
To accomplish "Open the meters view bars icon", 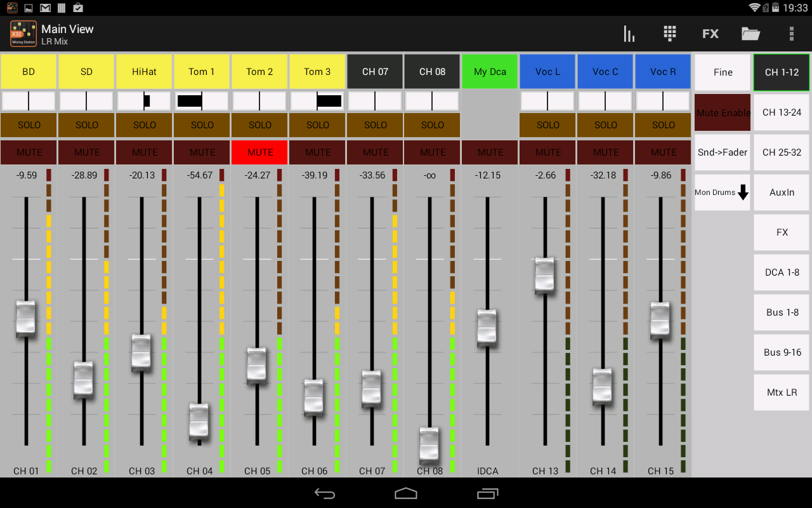I will point(629,34).
